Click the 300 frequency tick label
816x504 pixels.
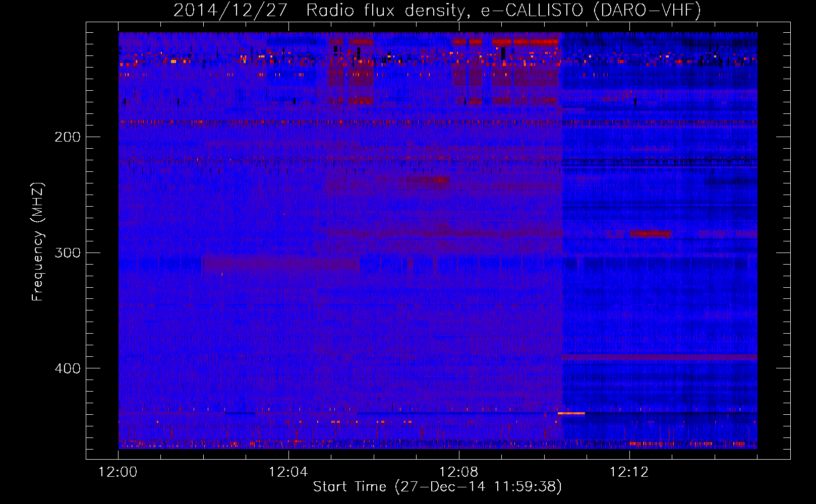pyautogui.click(x=67, y=253)
